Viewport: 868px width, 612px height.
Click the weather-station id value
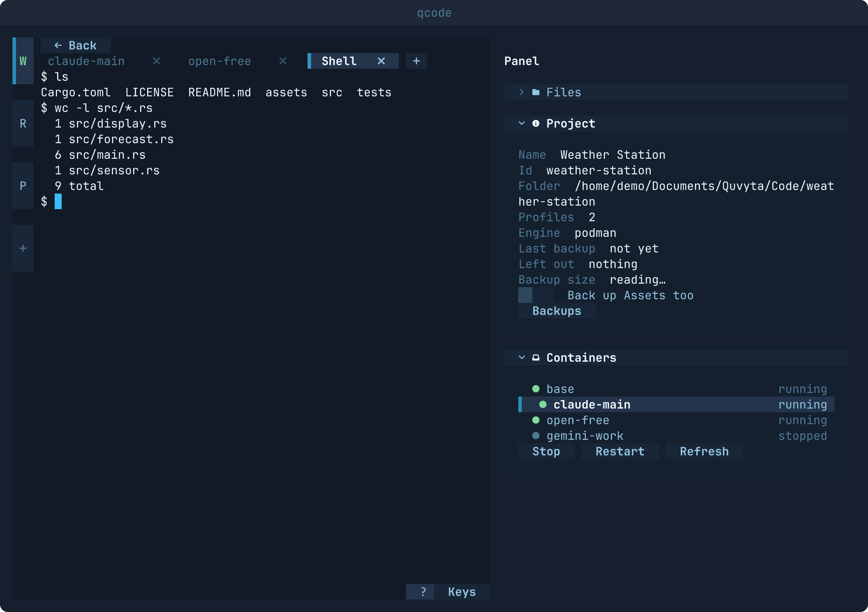(599, 170)
